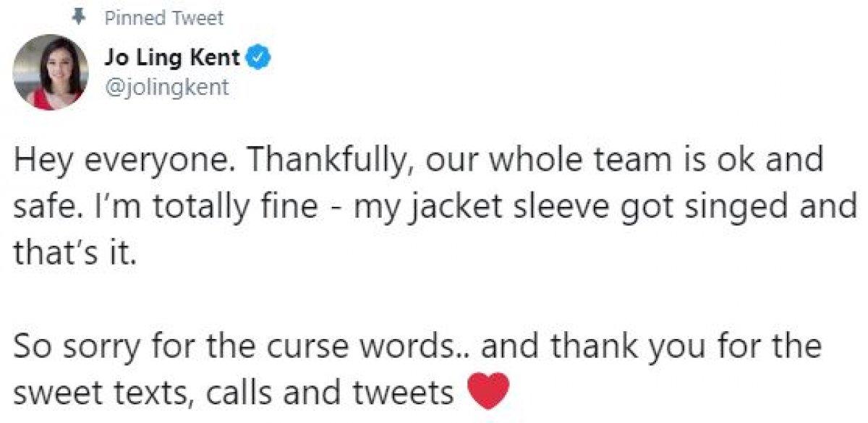Click the words "thank you" in the tweet

coord(610,348)
